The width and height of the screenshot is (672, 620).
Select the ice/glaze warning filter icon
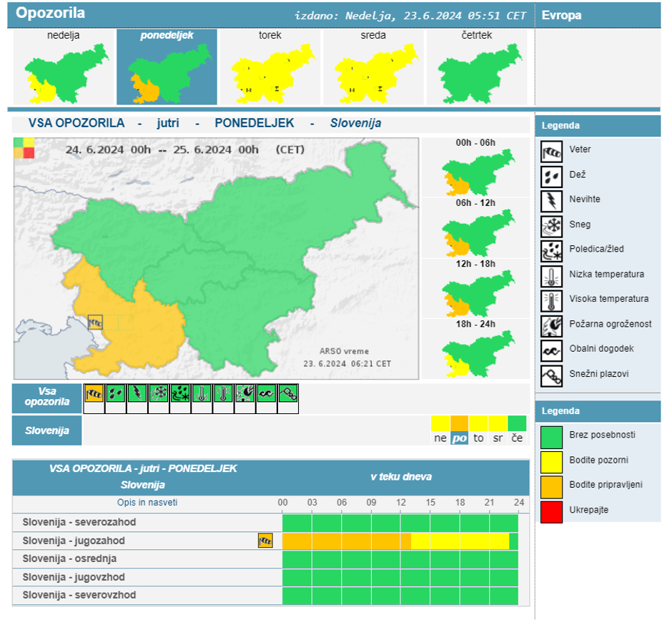(180, 394)
